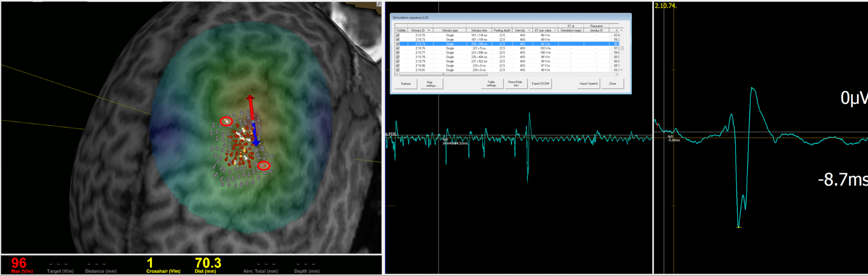Toggle visibility of stimulus 2.10.81
Image resolution: width=868 pixels, height=276 pixels.
tap(398, 70)
